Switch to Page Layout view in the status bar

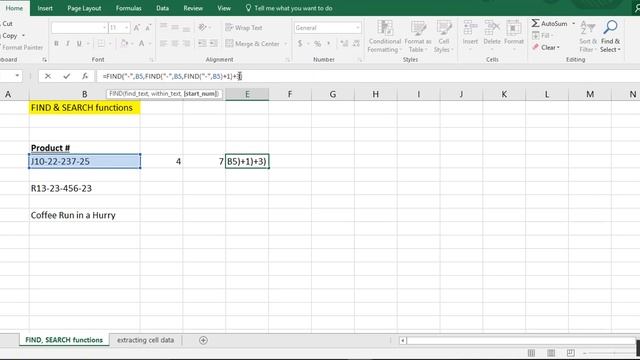(x=551, y=353)
